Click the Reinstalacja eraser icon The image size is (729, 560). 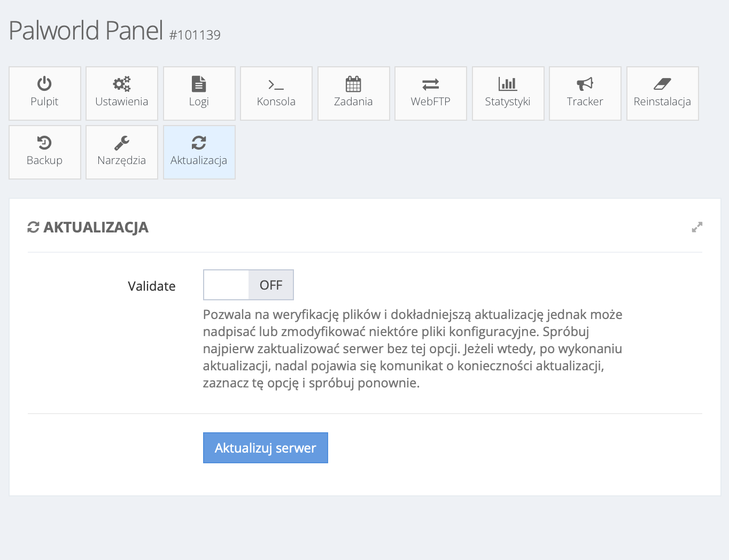tap(662, 84)
